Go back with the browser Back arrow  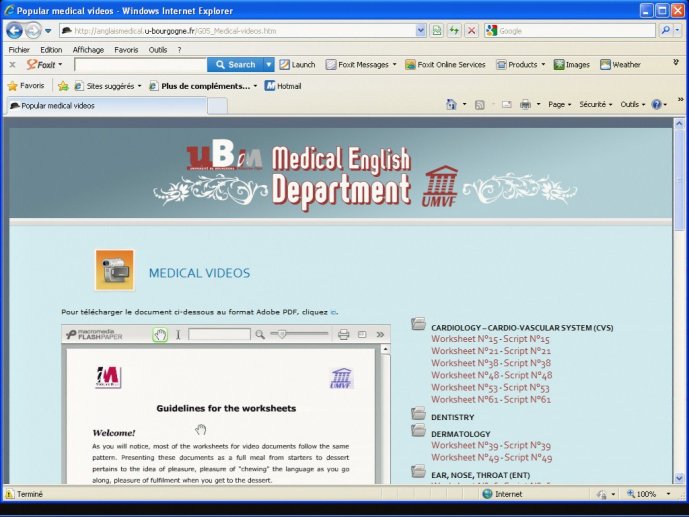point(15,31)
